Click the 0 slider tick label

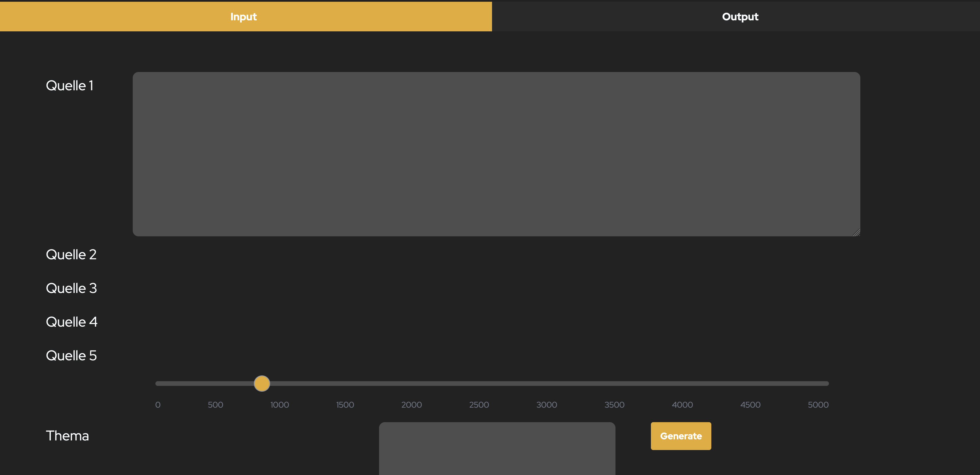[x=158, y=405]
